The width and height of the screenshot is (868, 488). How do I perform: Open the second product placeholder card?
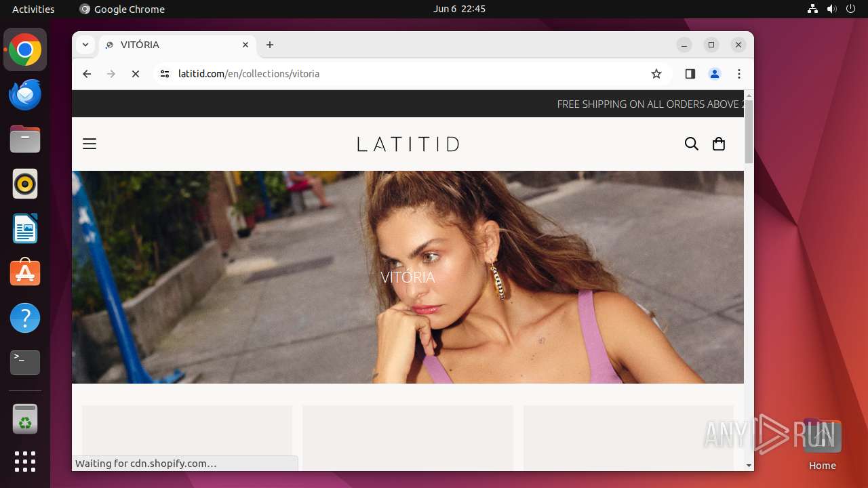click(x=408, y=437)
